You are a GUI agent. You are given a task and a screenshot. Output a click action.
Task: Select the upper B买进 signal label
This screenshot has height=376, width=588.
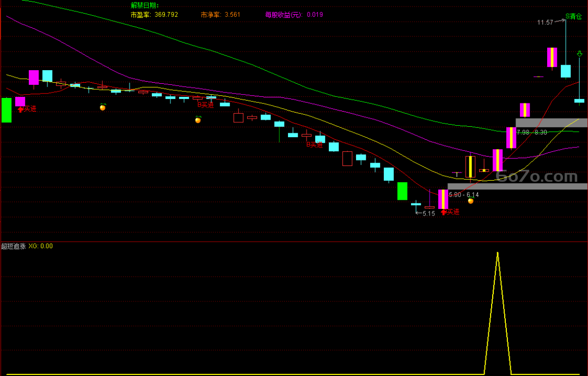pos(205,105)
